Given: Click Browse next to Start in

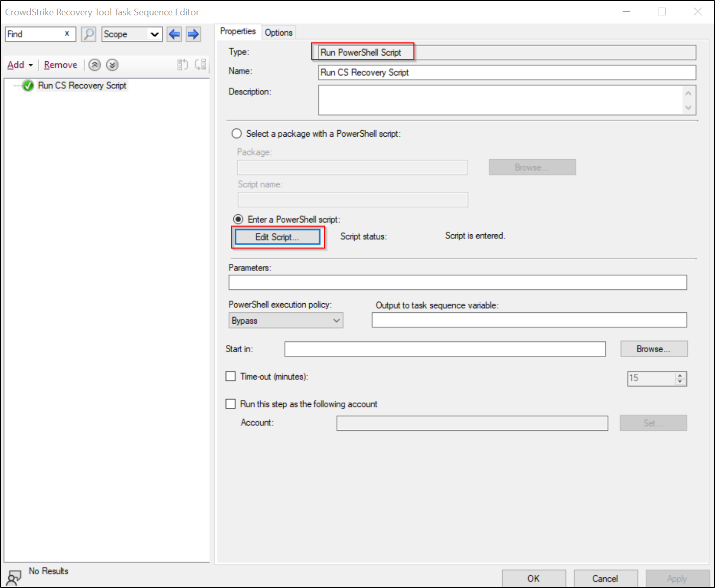Looking at the screenshot, I should pyautogui.click(x=654, y=349).
